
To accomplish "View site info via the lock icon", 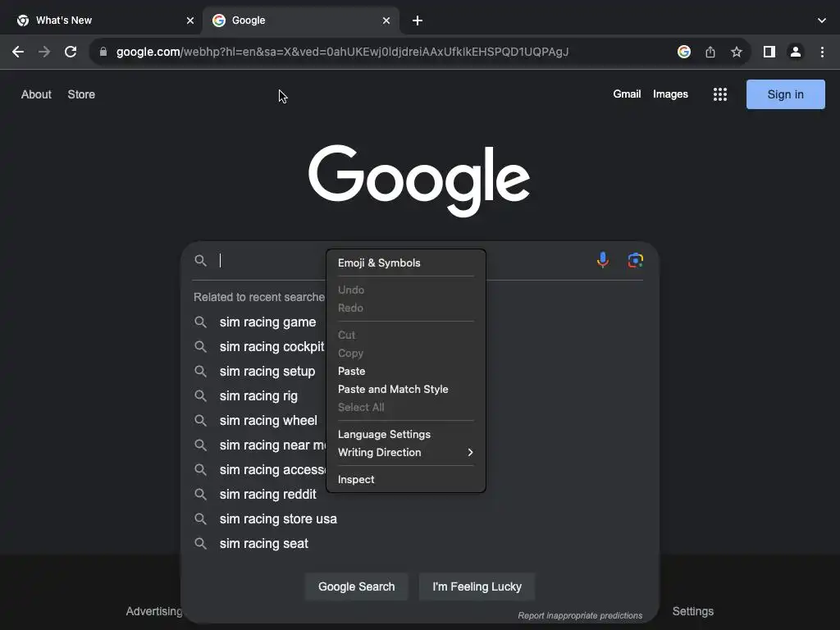I will pos(103,52).
